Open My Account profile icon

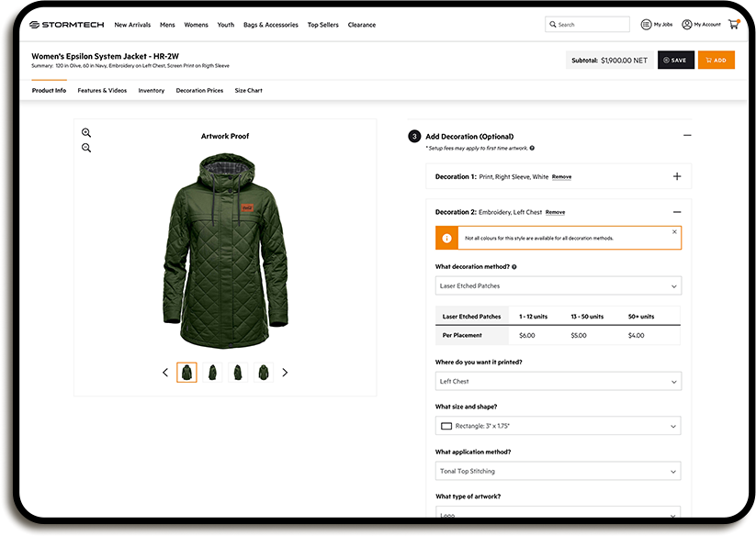687,25
